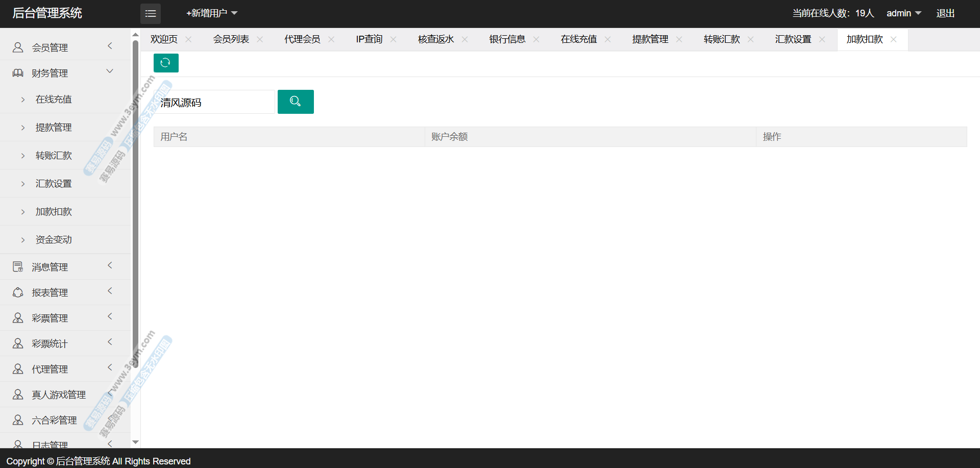Click the 财务管理 book icon
The width and height of the screenshot is (980, 468).
pyautogui.click(x=18, y=73)
